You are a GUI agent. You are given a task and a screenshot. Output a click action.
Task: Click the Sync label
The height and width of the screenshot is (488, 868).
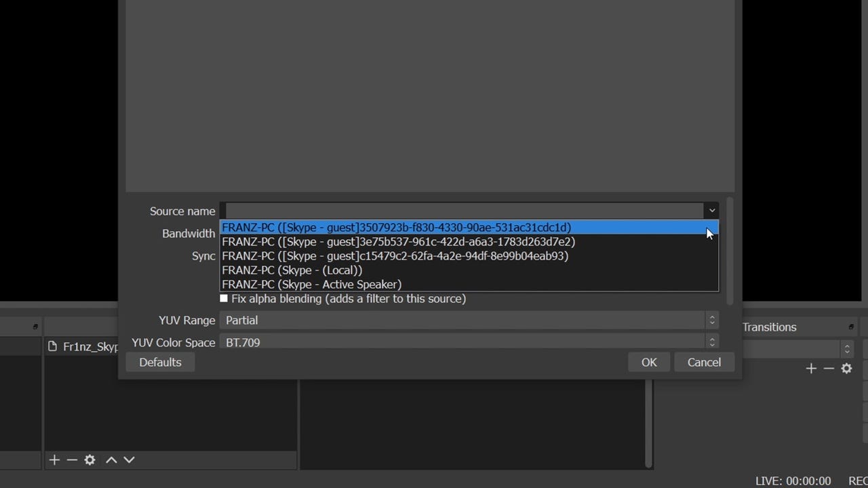[203, 256]
